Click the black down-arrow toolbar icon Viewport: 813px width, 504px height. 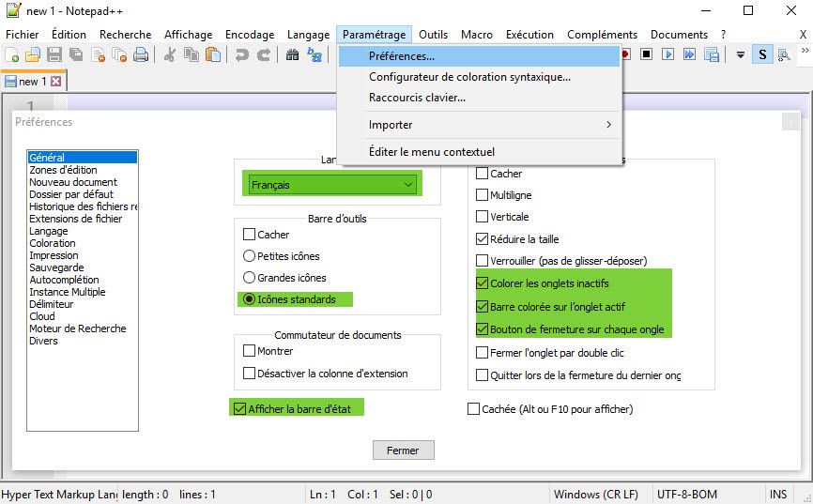coord(741,54)
